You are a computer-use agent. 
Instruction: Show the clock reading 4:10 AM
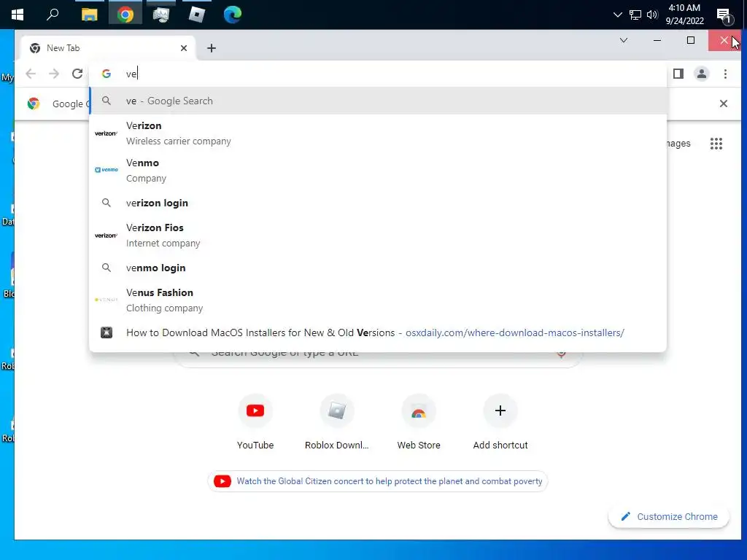[x=684, y=7]
